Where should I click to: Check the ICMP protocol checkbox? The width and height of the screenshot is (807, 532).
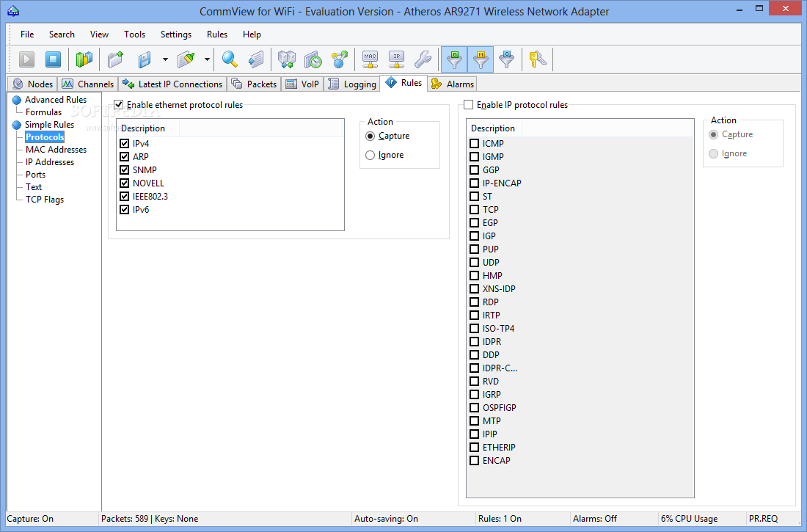click(475, 144)
